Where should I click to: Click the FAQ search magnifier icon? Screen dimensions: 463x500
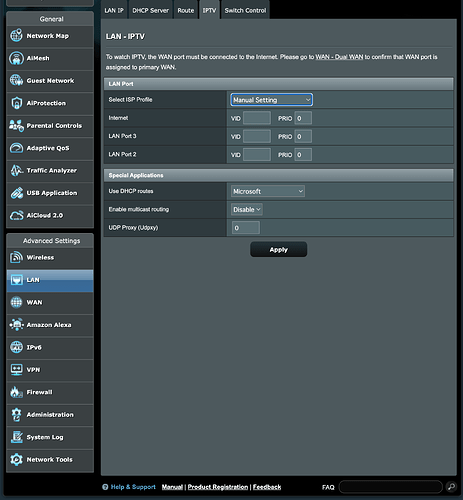point(451,487)
